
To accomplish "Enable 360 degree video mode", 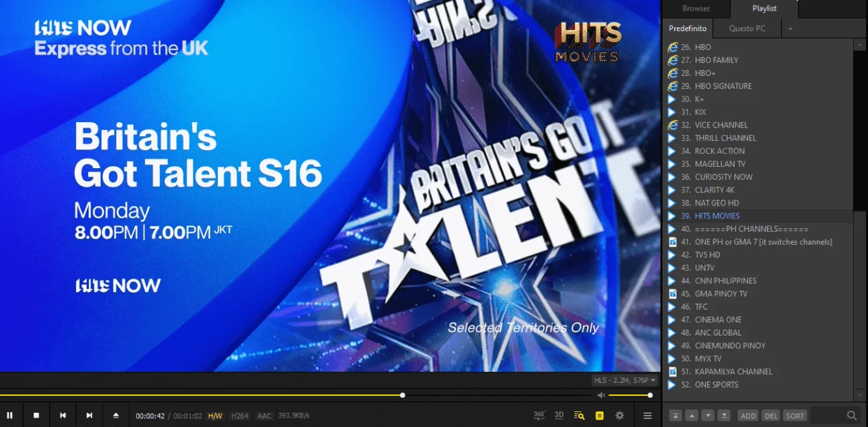I will tap(540, 415).
